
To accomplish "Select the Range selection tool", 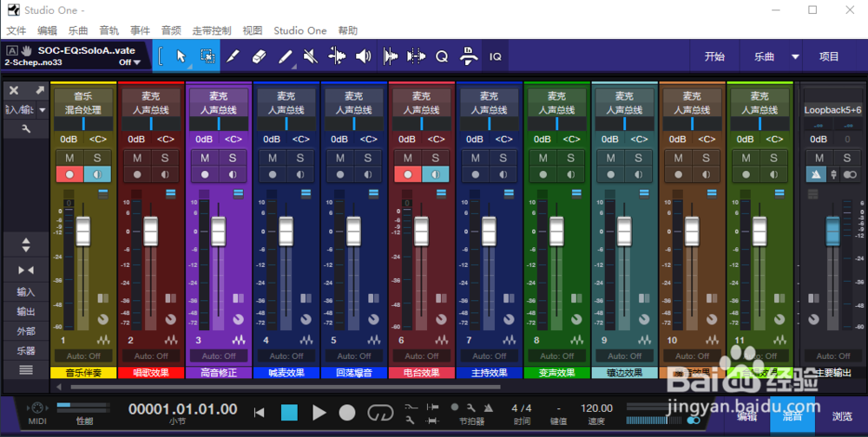I will tap(207, 56).
